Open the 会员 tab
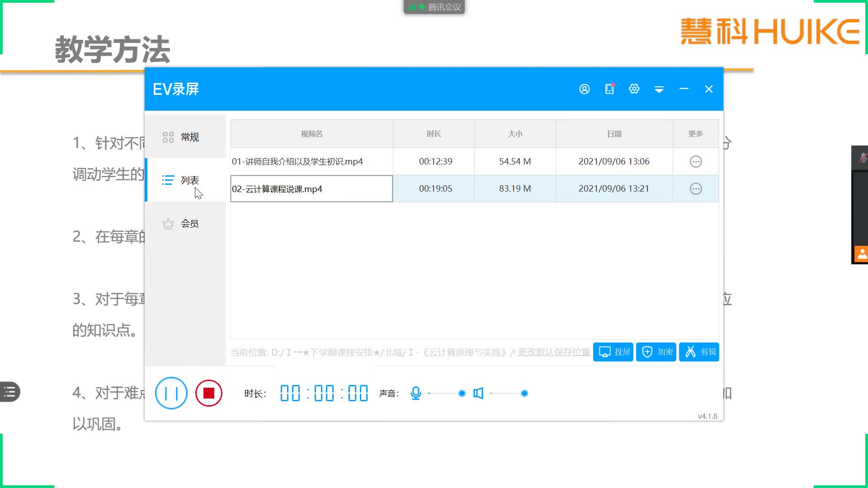The width and height of the screenshot is (868, 488). (185, 224)
